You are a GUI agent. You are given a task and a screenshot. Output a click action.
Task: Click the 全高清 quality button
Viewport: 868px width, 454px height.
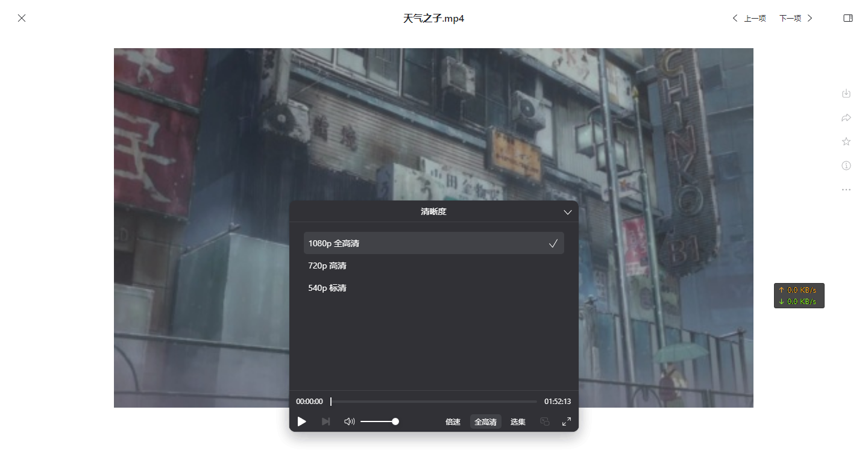tap(485, 422)
